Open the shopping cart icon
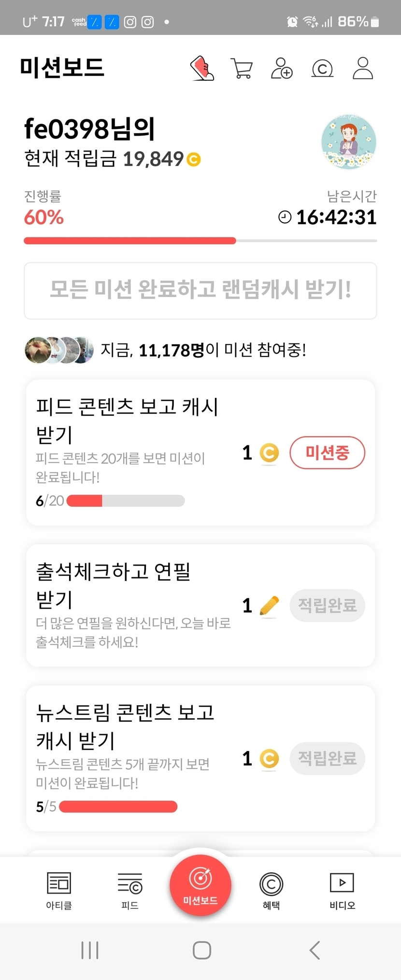Screen dimensions: 401x980 242,69
